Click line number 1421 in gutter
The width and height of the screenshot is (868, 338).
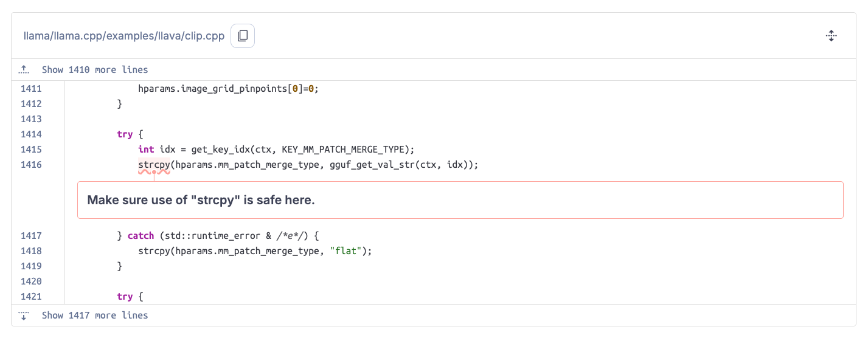(31, 297)
